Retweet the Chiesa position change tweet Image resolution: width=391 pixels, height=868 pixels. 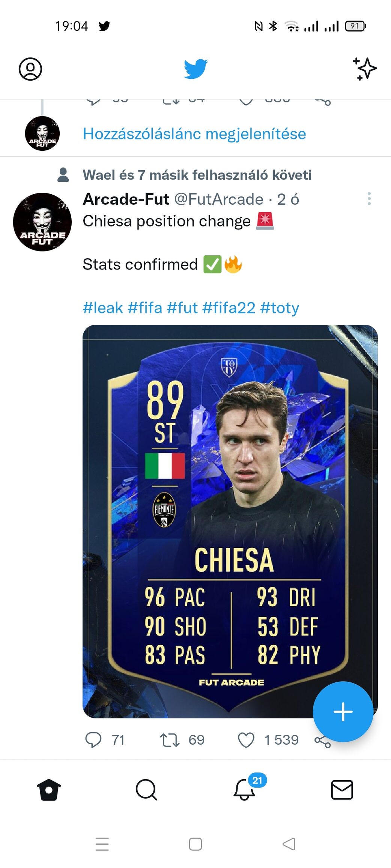(x=170, y=740)
